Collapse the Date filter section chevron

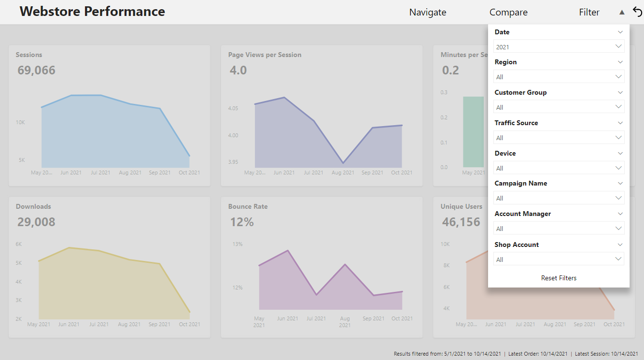click(x=620, y=32)
